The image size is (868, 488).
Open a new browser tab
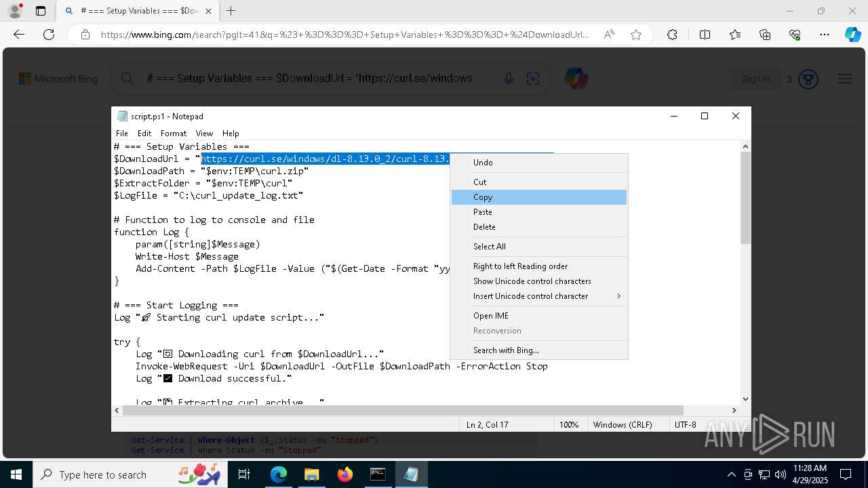[x=231, y=11]
